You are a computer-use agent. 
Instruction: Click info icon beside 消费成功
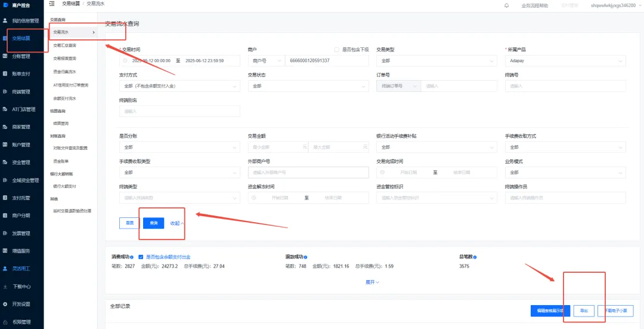[x=131, y=257]
